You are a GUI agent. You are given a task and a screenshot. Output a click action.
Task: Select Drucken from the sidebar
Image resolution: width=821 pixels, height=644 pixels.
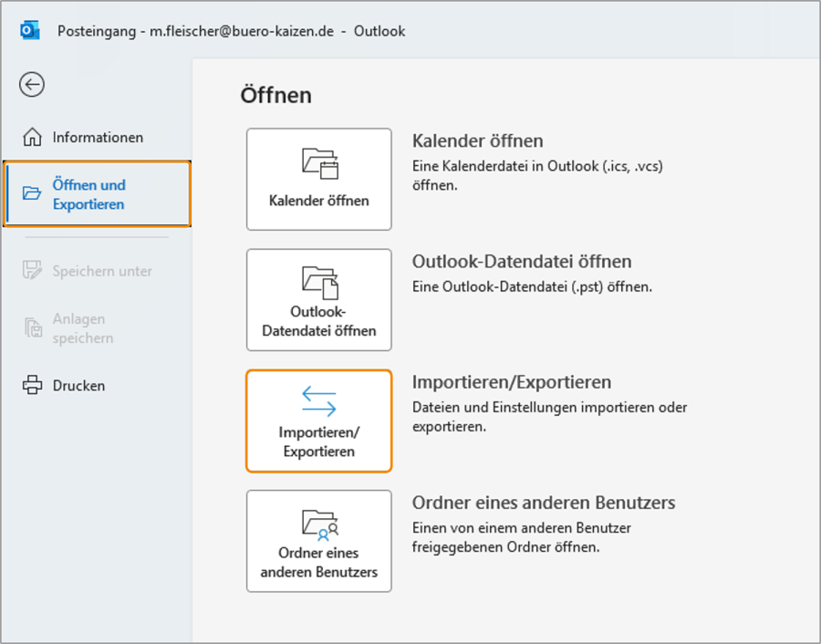(x=78, y=385)
